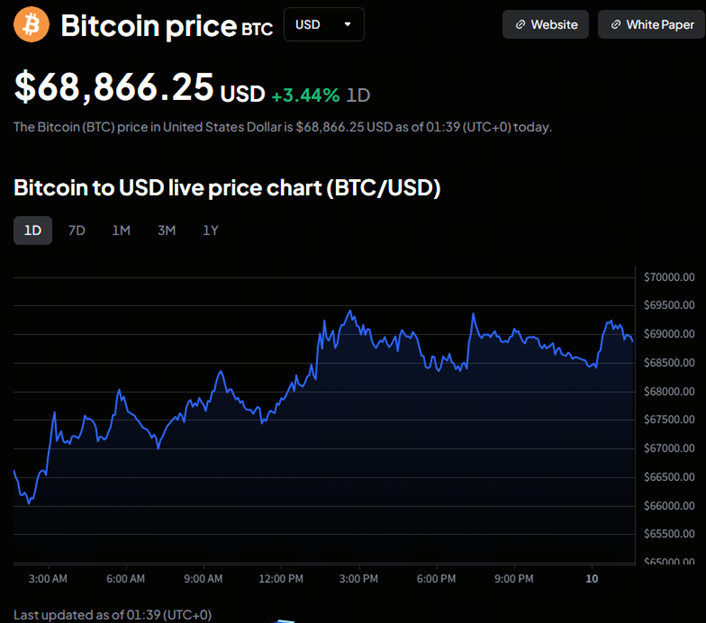
Task: Click the +3.44% price change label
Action: pyautogui.click(x=305, y=95)
